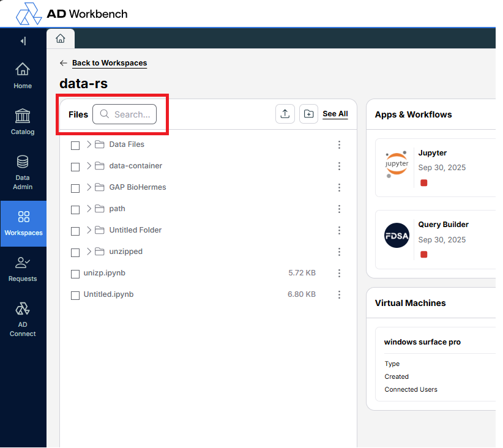Click the new folder icon

coord(308,114)
